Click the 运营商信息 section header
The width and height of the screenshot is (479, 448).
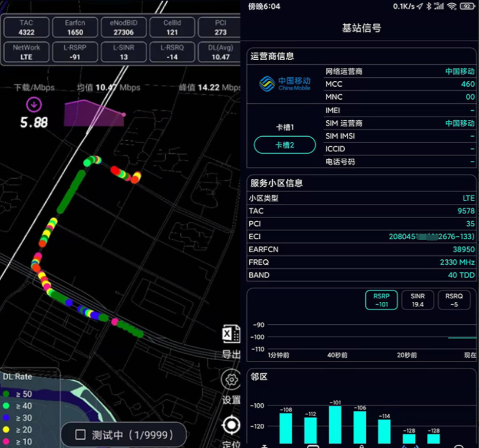tap(272, 56)
